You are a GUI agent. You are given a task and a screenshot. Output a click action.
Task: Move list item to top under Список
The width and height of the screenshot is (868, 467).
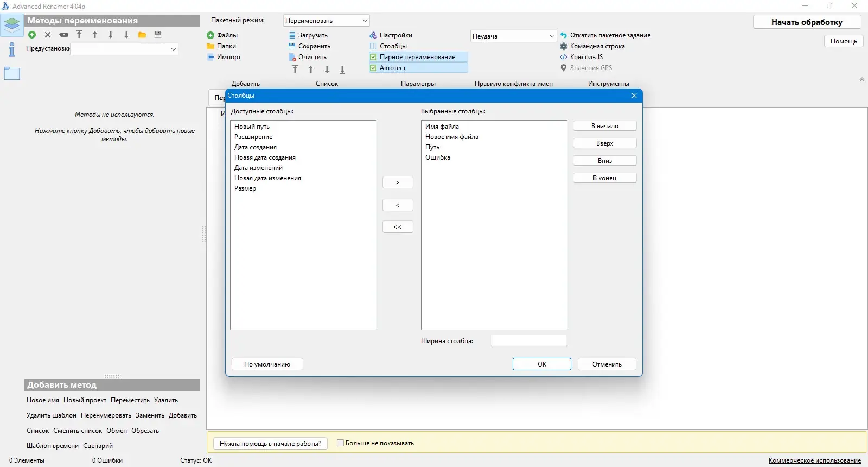tap(295, 70)
